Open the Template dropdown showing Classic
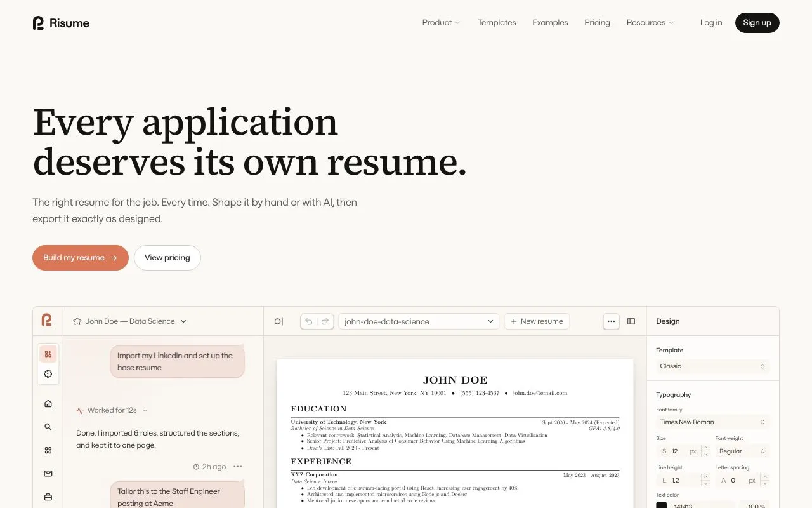This screenshot has width=812, height=508. coord(712,366)
